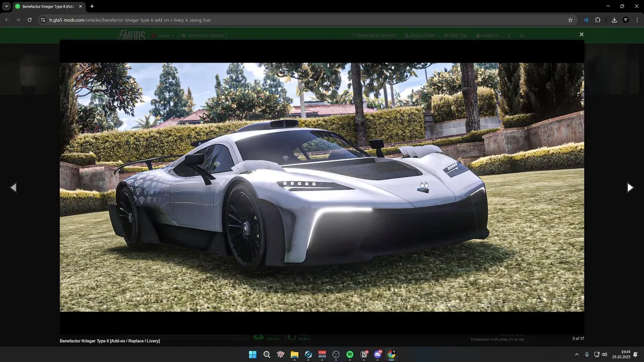The height and width of the screenshot is (362, 644).
Task: Click the microphone tray icon
Action: click(587, 354)
